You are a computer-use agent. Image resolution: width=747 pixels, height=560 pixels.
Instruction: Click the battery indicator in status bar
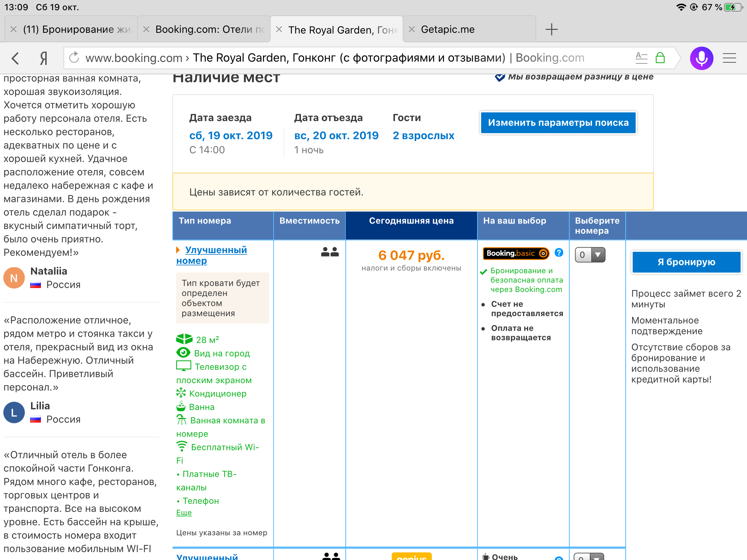point(733,7)
